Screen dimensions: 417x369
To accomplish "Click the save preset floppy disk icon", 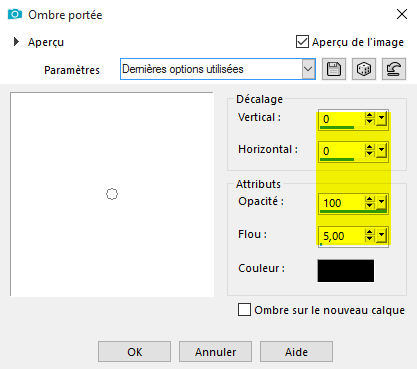I will pos(334,69).
